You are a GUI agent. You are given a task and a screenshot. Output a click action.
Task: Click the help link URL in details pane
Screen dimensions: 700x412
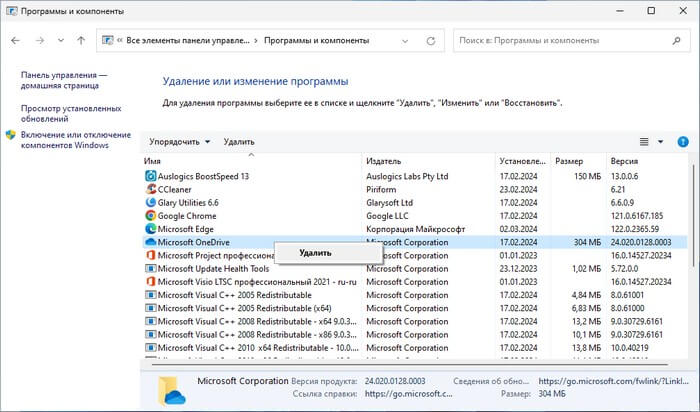(x=408, y=394)
